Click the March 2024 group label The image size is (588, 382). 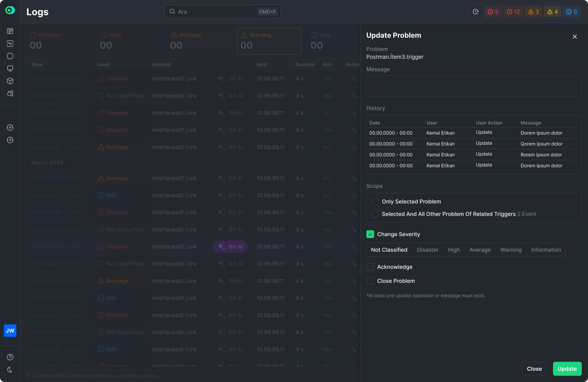[x=47, y=163]
